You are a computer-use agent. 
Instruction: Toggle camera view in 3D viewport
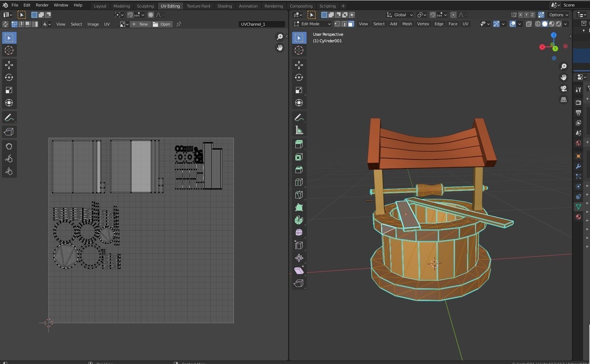coord(564,89)
